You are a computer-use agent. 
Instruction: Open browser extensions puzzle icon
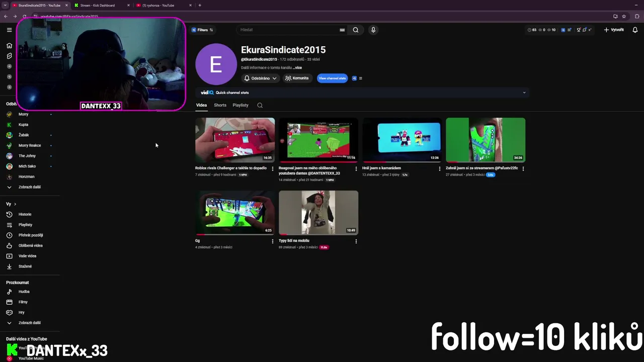[x=637, y=16]
